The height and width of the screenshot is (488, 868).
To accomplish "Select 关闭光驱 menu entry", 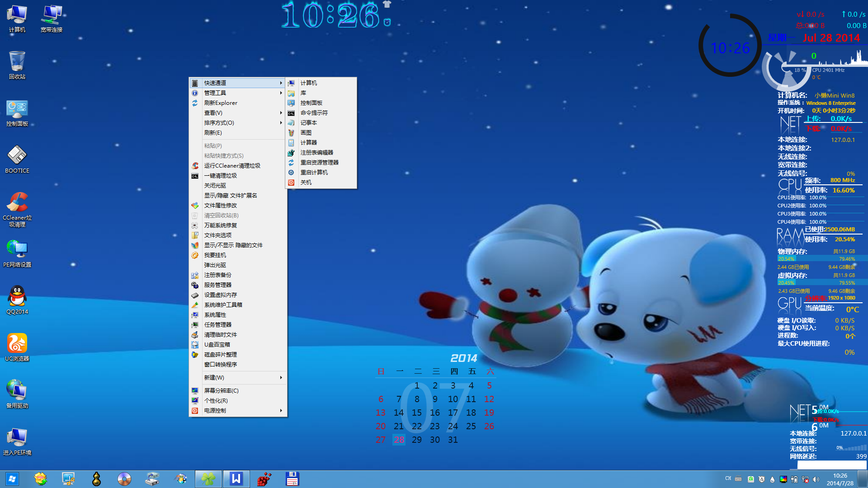I will tap(238, 185).
